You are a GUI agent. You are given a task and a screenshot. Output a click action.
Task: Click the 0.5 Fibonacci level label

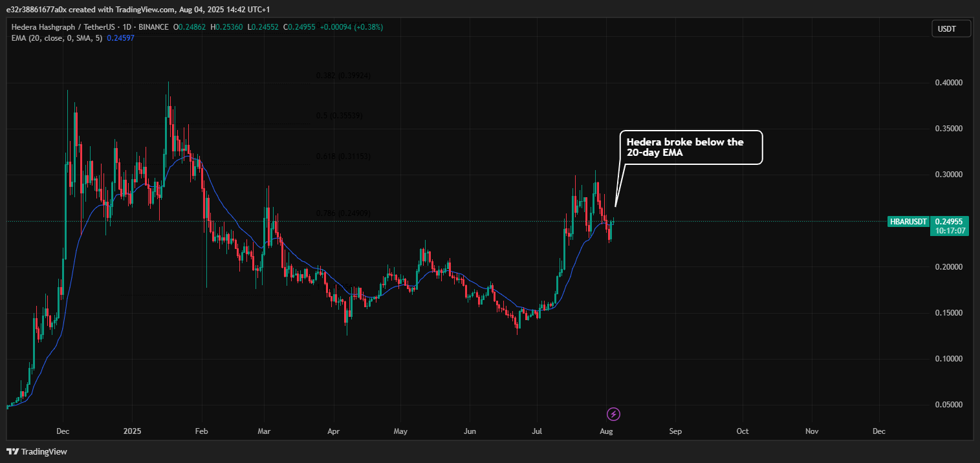click(x=339, y=116)
